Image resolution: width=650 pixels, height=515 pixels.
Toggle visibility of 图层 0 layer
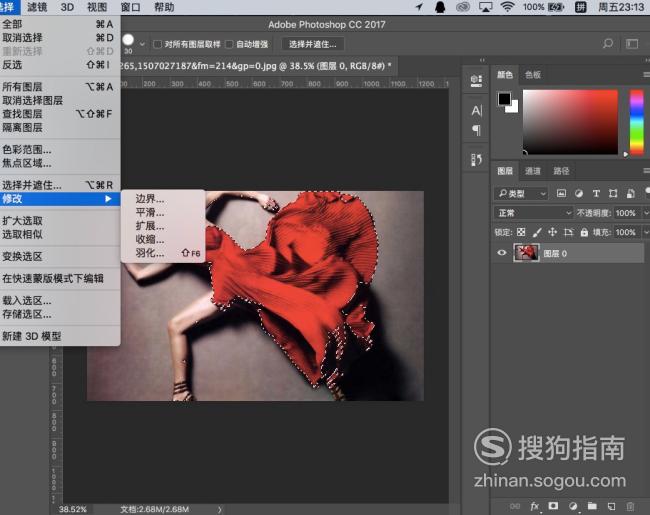(x=502, y=253)
